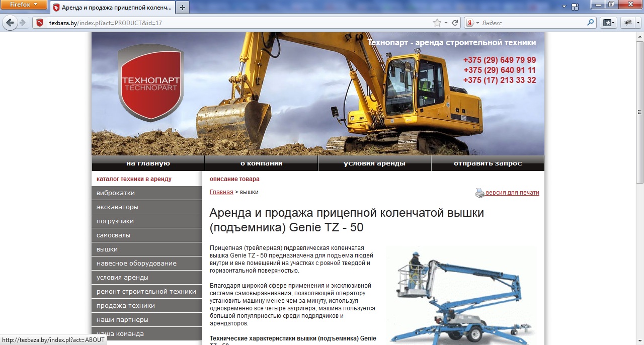Open the list-all-tabs dropdown arrow

click(564, 7)
